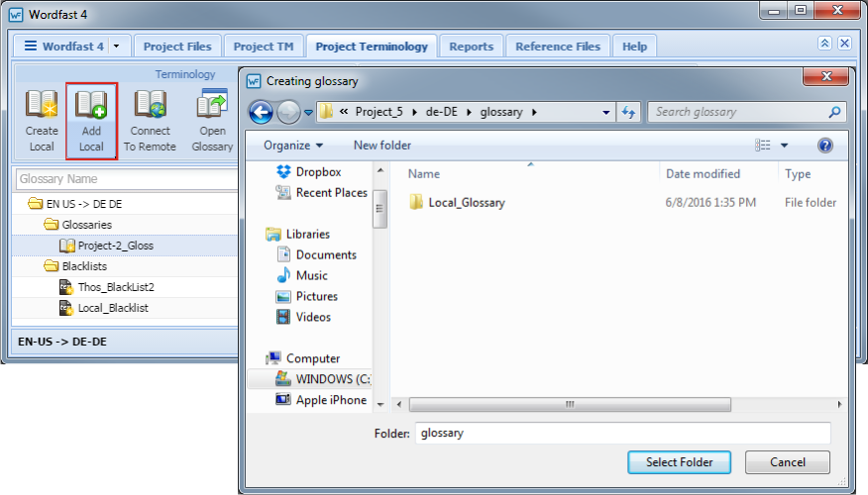Select Computer in navigation pane
The width and height of the screenshot is (868, 495).
click(x=303, y=358)
